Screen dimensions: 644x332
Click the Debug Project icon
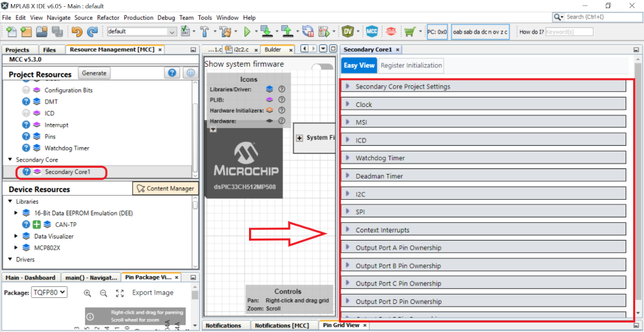pos(325,31)
